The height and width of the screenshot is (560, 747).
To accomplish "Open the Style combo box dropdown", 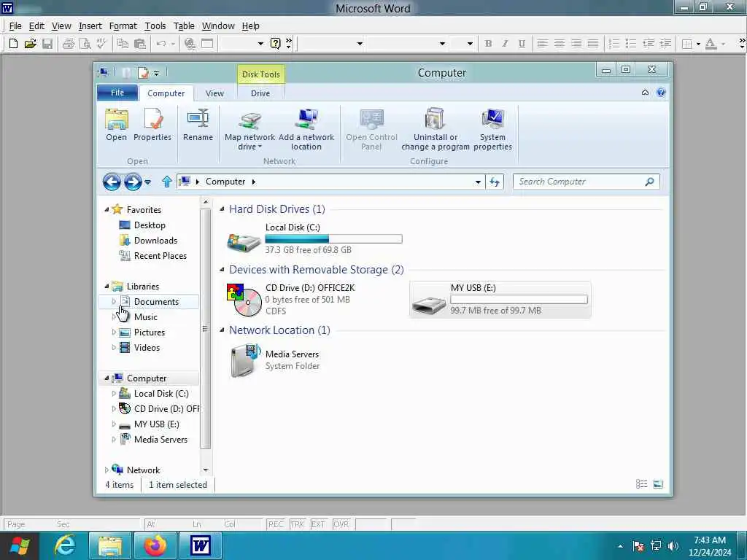I will 360,44.
